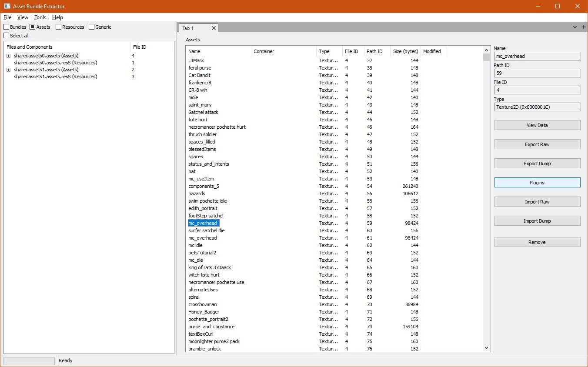Select the saint_mary asset
Viewport: 588px width, 367px height.
coord(200,105)
